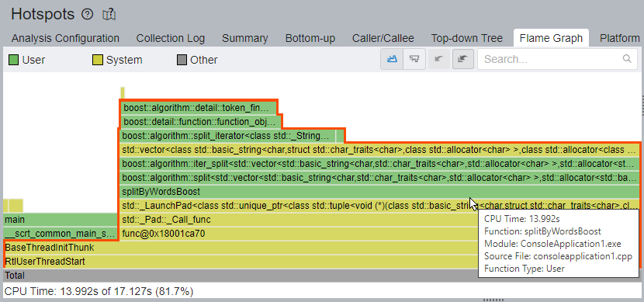The height and width of the screenshot is (302, 644).
Task: Click the search magnifier icon
Action: pos(627,59)
